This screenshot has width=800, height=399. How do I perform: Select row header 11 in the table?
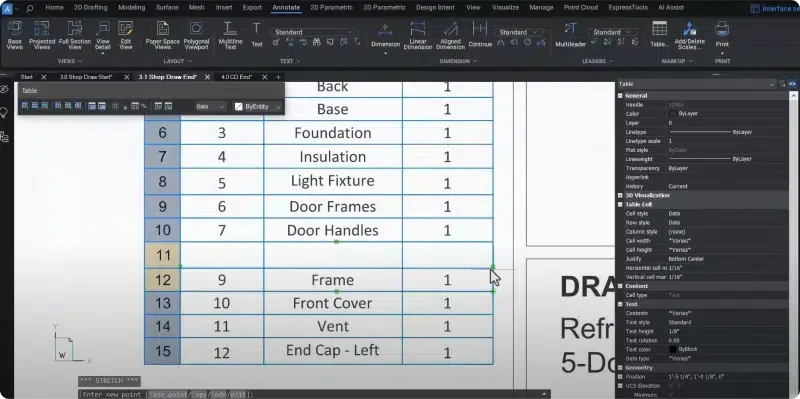click(162, 255)
